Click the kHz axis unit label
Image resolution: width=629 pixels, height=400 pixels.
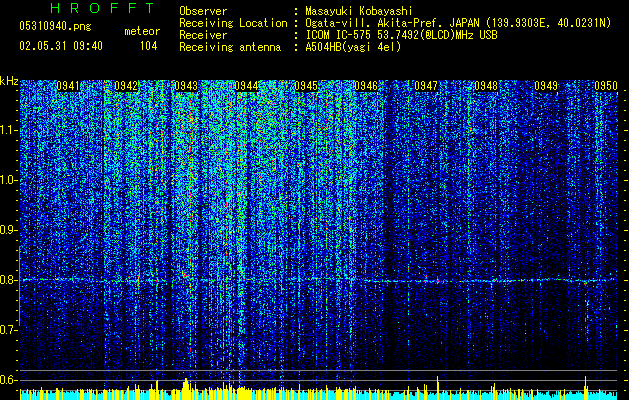coord(9,81)
